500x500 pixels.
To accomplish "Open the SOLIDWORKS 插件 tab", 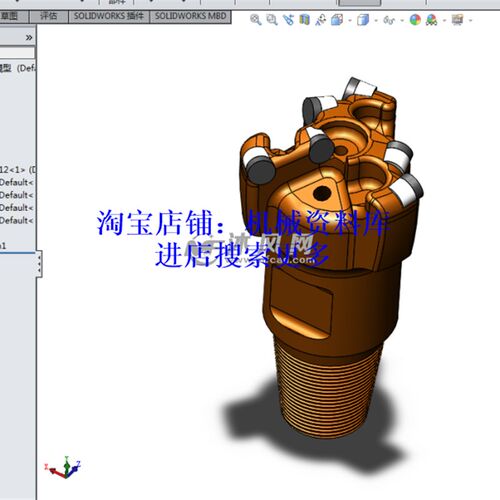I will (x=109, y=16).
